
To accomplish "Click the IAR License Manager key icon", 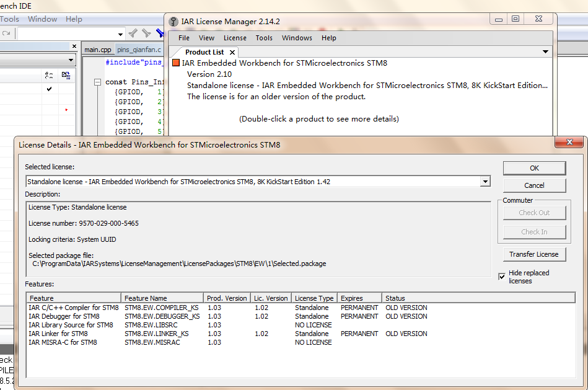I will click(173, 22).
